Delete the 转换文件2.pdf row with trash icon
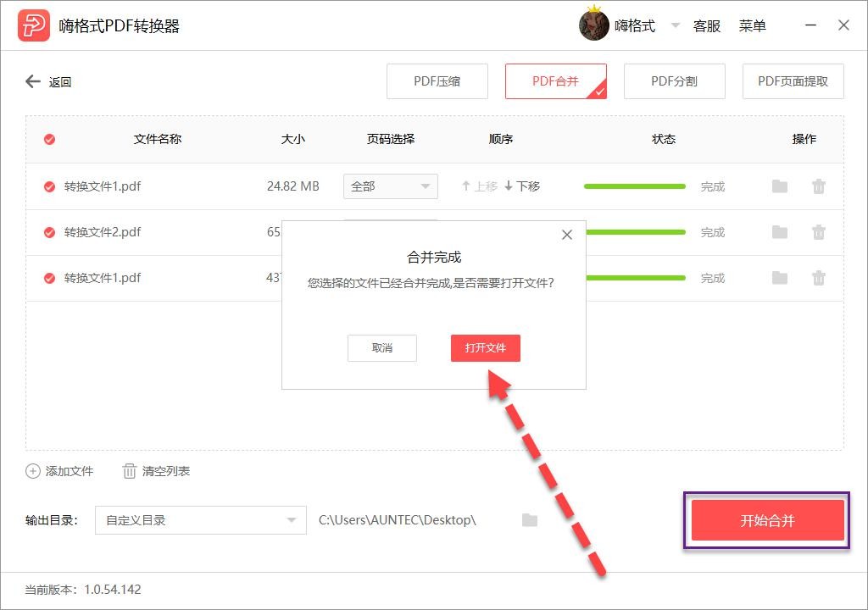868x610 pixels. coord(819,232)
